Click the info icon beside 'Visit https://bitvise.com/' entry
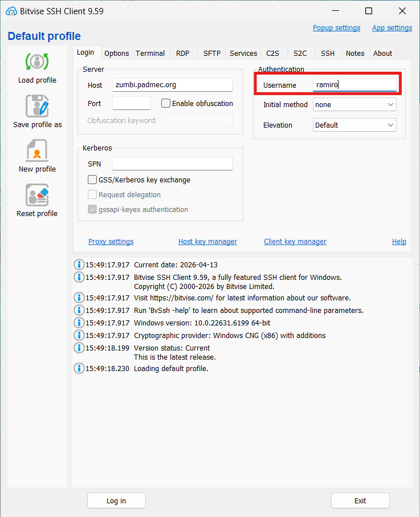The width and height of the screenshot is (420, 517). pos(79,298)
